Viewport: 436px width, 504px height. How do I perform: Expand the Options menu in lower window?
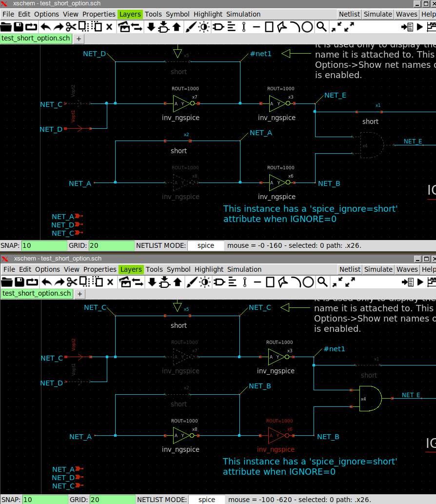[x=47, y=269]
